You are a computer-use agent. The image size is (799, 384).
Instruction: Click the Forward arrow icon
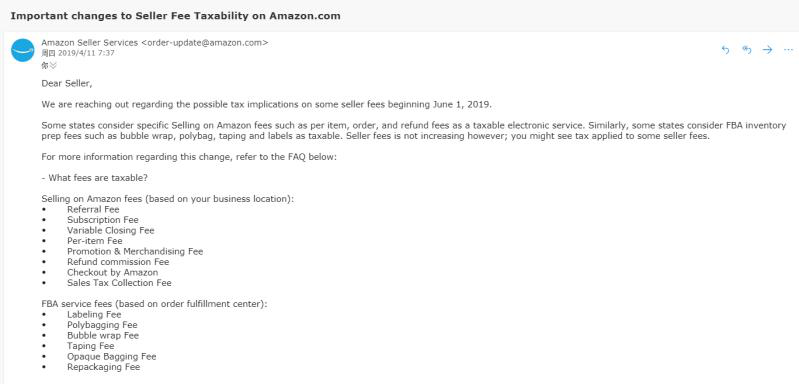[x=767, y=50]
